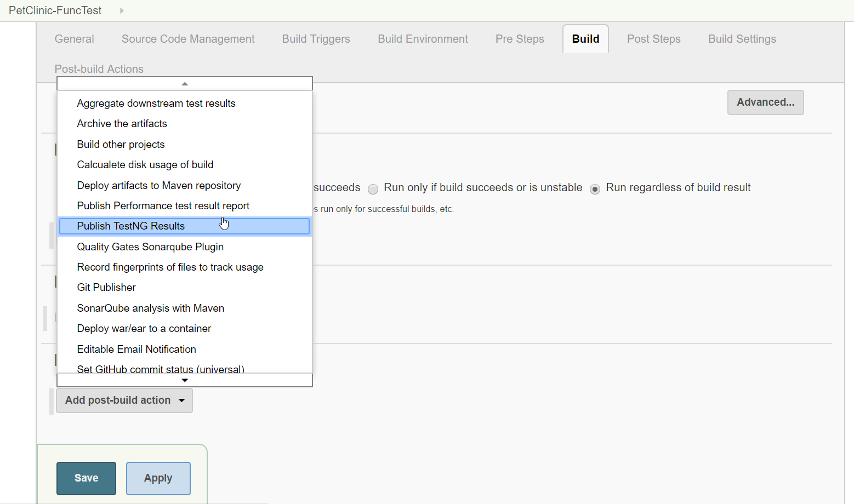Go to the Build Environment tab

click(423, 39)
